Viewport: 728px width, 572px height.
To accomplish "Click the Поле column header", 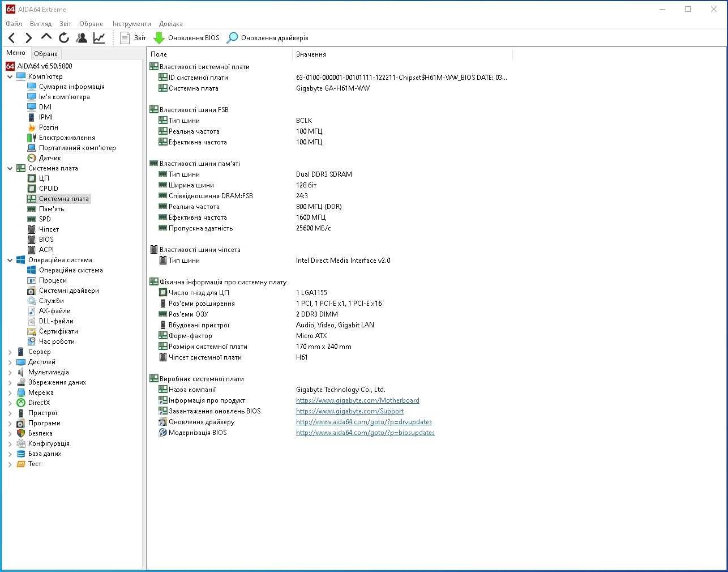I will click(220, 54).
